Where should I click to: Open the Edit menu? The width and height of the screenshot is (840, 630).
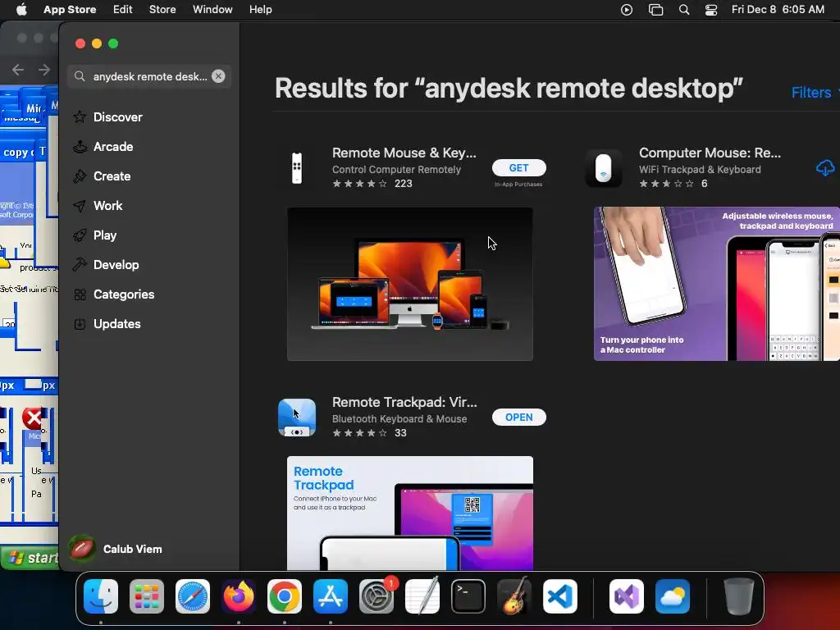click(123, 10)
